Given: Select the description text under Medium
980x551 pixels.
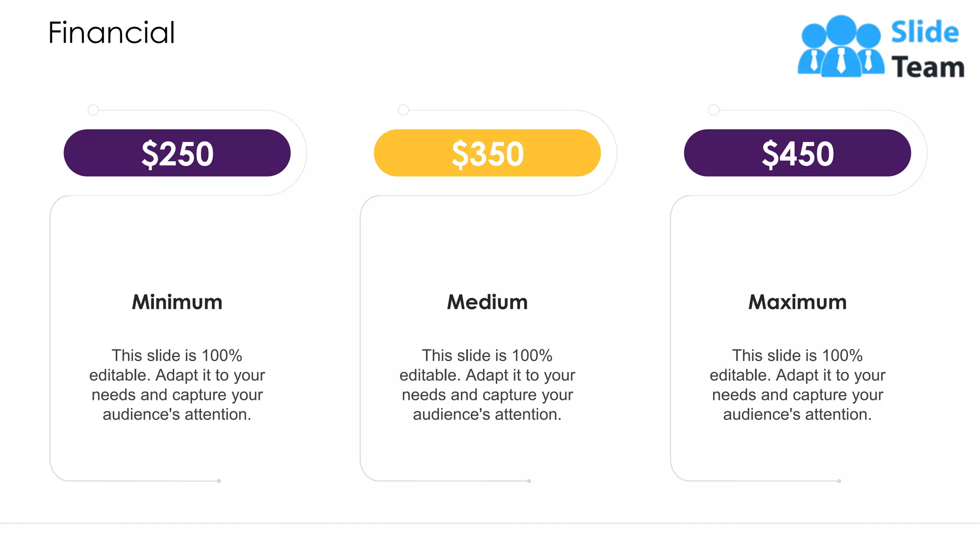Looking at the screenshot, I should click(487, 385).
